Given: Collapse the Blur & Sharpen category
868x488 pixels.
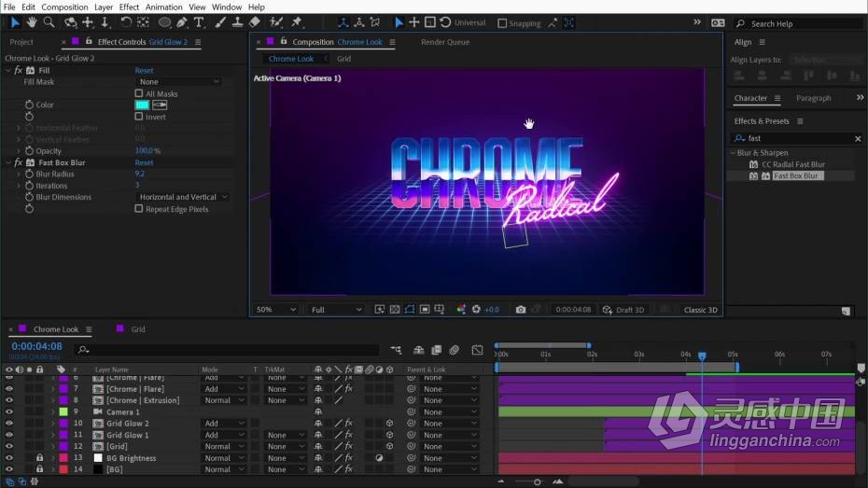Looking at the screenshot, I should [x=733, y=153].
